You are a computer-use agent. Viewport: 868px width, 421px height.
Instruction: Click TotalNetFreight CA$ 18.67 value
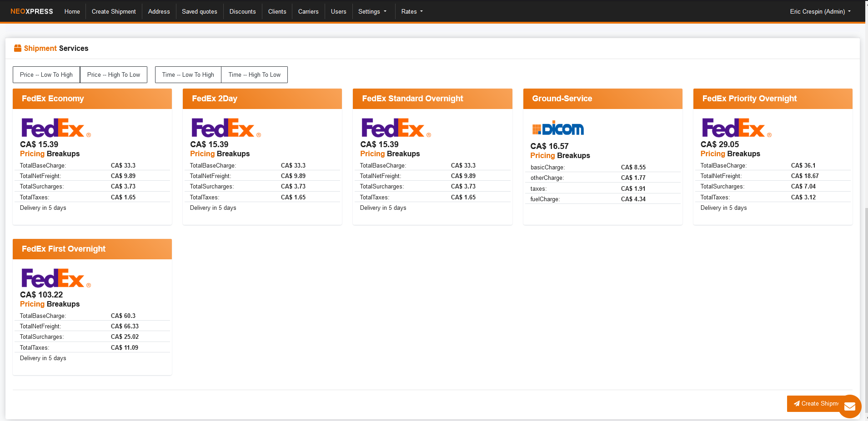point(805,176)
